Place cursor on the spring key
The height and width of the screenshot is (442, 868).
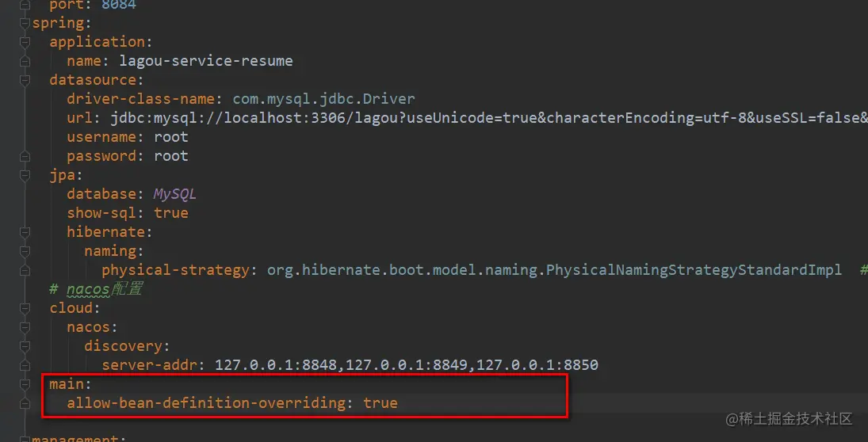pos(57,23)
